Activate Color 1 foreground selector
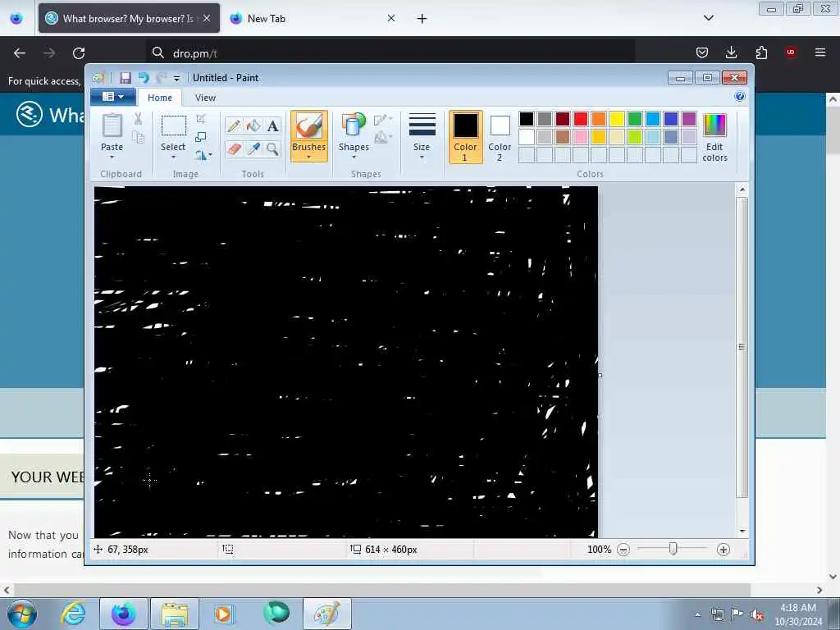This screenshot has width=840, height=630. 466,137
